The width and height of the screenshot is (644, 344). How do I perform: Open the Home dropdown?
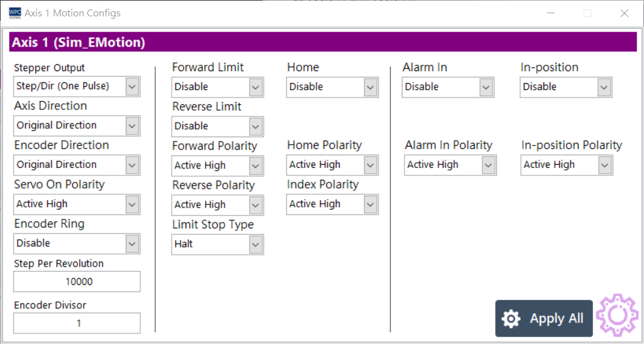pos(332,87)
